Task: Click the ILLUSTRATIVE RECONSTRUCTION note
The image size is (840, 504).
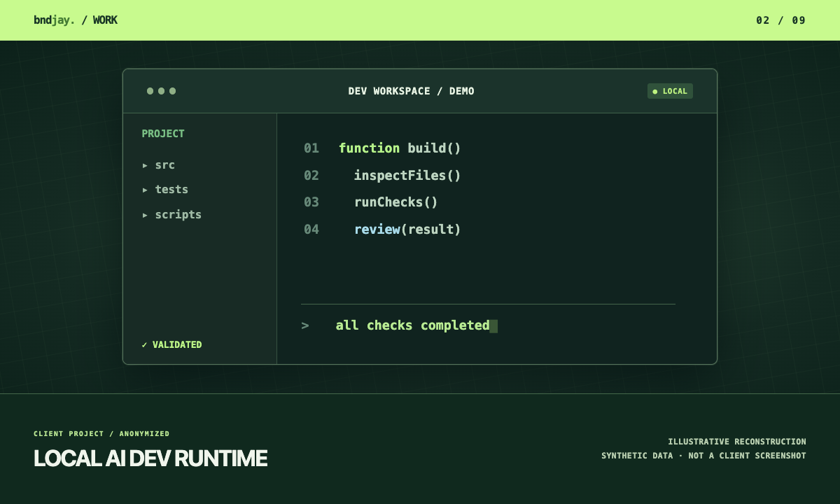Action: click(x=737, y=442)
